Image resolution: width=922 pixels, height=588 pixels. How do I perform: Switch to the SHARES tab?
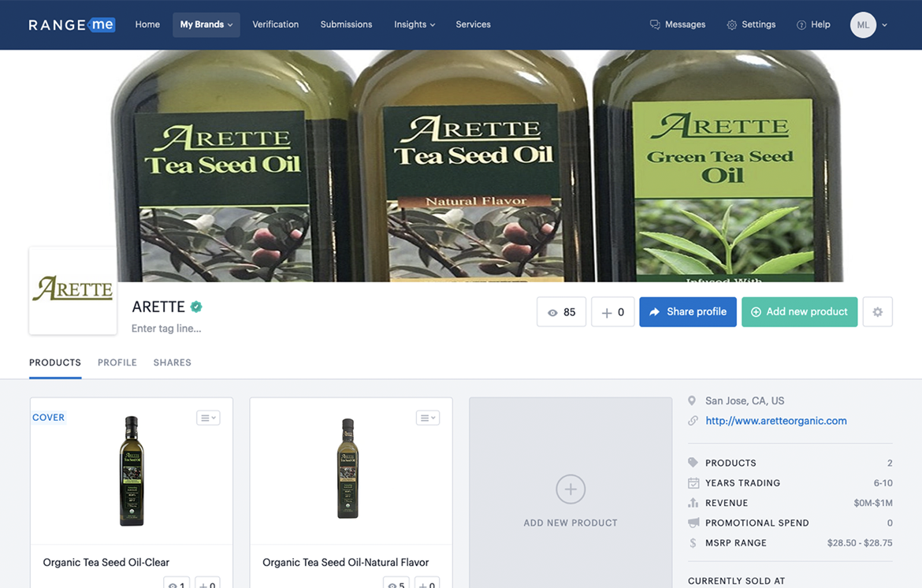(x=173, y=363)
